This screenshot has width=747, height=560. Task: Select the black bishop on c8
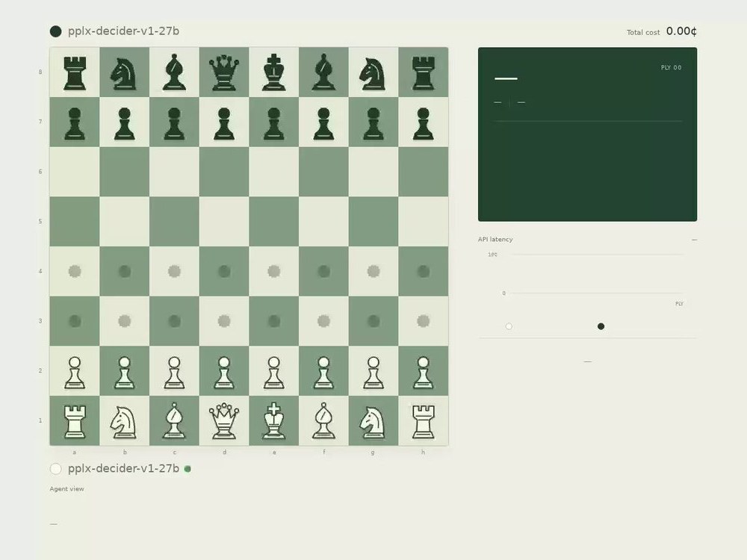[x=174, y=73]
